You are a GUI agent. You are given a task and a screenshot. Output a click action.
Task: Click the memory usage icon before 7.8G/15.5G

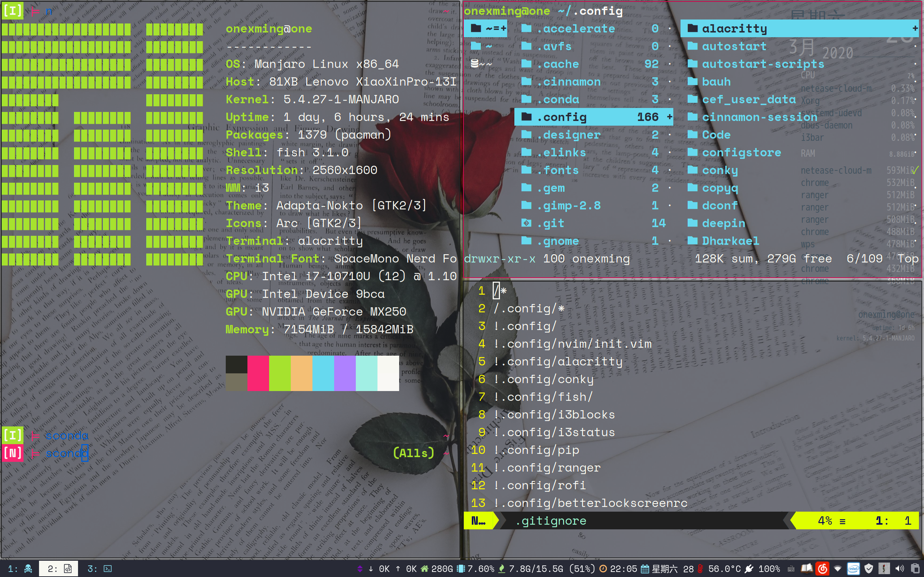tap(502, 569)
